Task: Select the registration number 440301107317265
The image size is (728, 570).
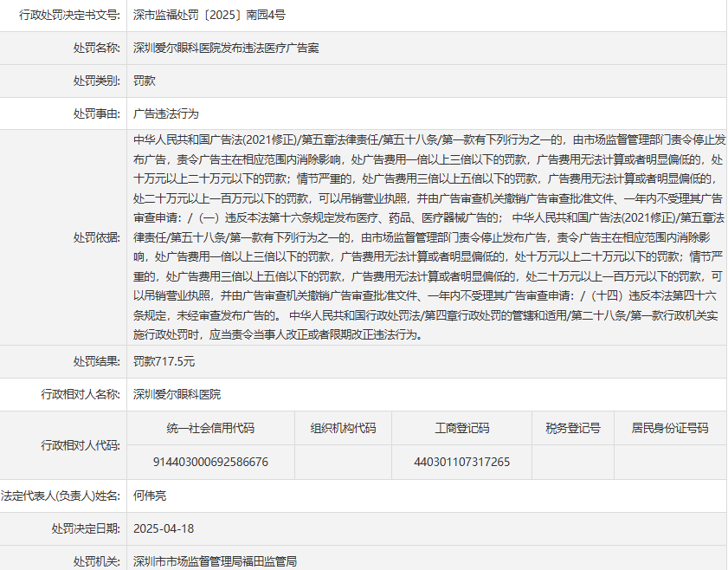Action: tap(461, 462)
